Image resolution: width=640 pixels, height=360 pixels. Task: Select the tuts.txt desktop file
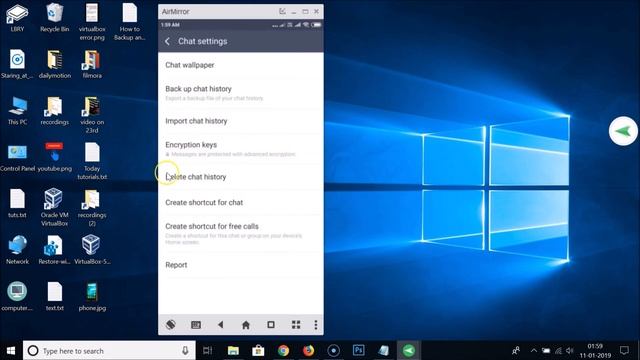pyautogui.click(x=17, y=204)
